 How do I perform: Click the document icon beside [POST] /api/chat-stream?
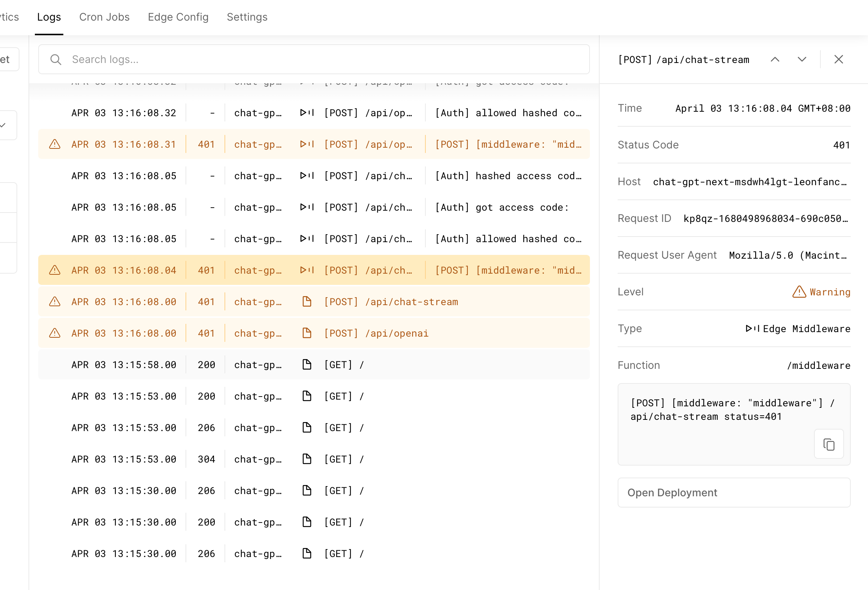click(307, 301)
